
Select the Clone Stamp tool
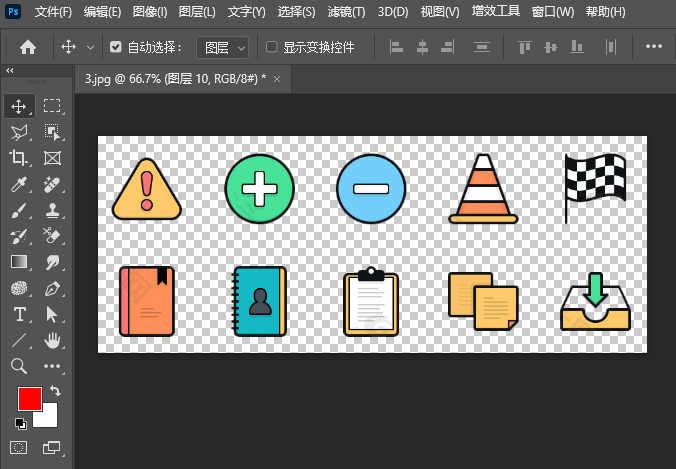[52, 210]
